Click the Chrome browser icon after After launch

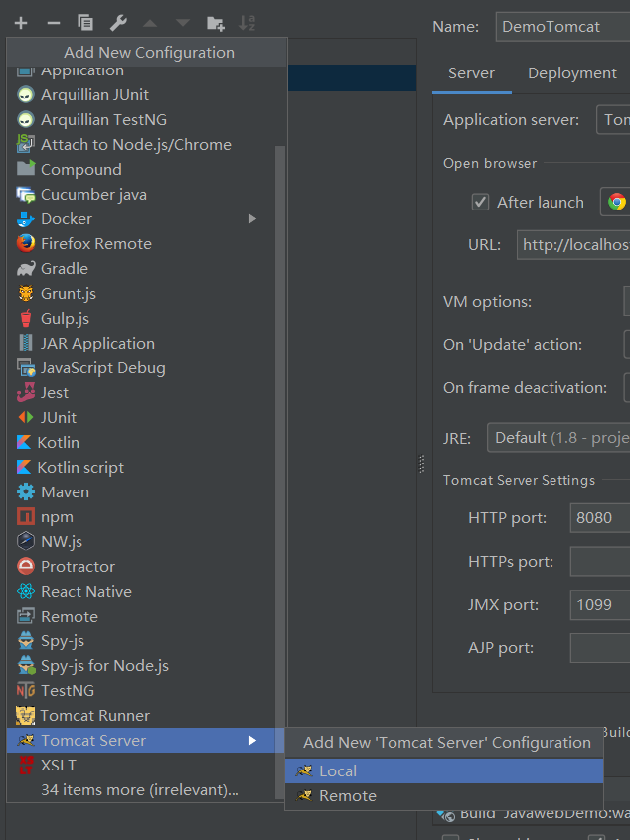coord(617,202)
